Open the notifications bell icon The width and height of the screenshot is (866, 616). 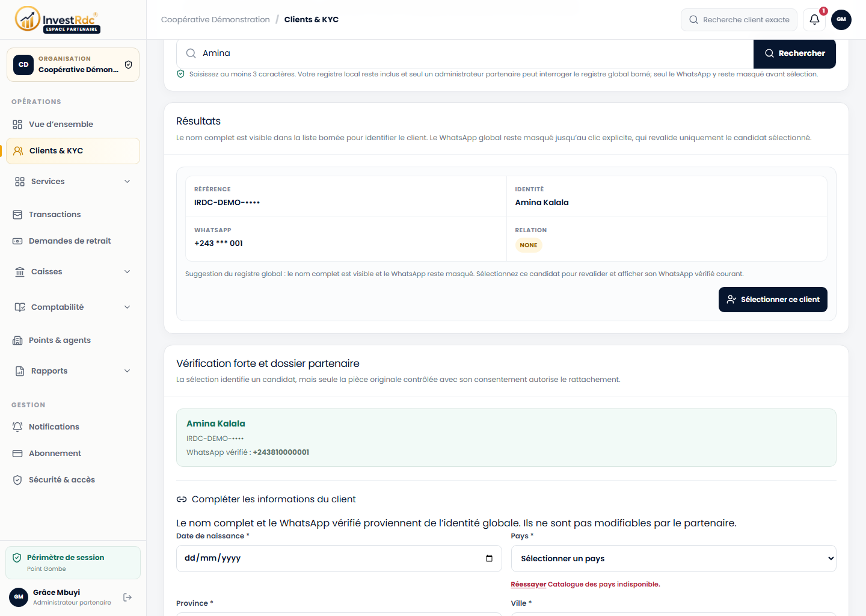(x=814, y=20)
